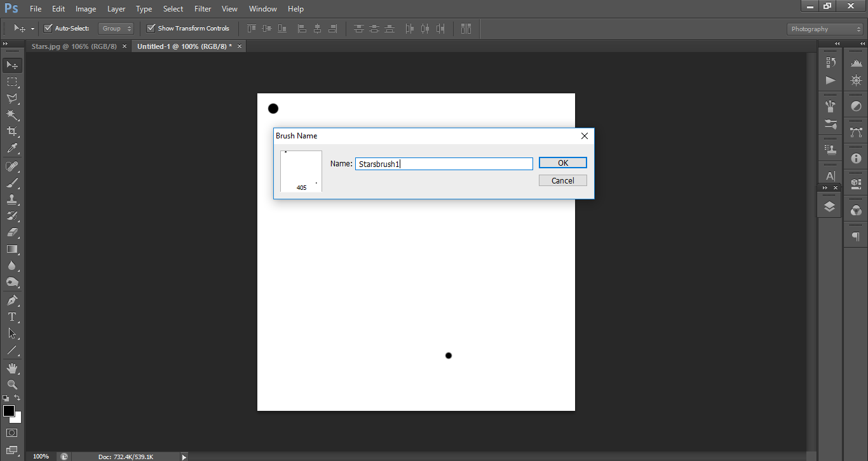
Task: Select the Rectangular Marquee tool
Action: coord(12,82)
